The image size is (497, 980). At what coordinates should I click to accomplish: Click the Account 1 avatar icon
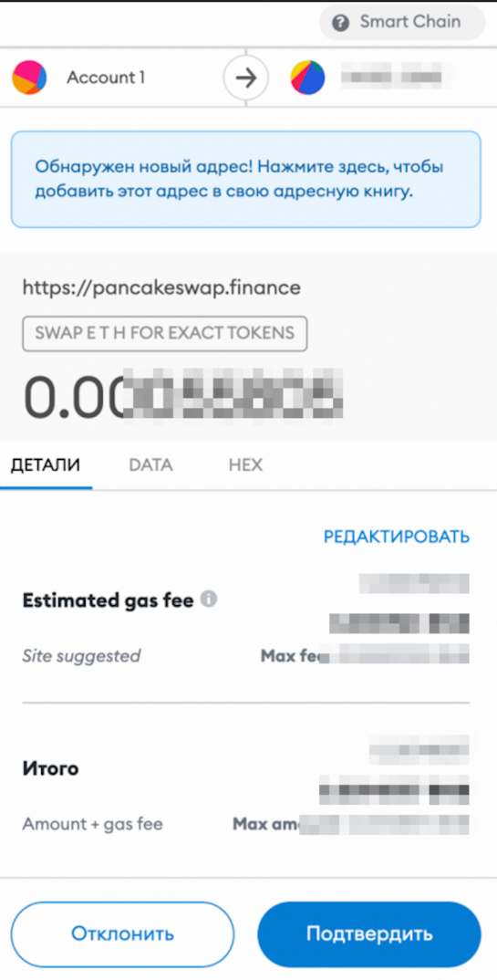pyautogui.click(x=29, y=78)
